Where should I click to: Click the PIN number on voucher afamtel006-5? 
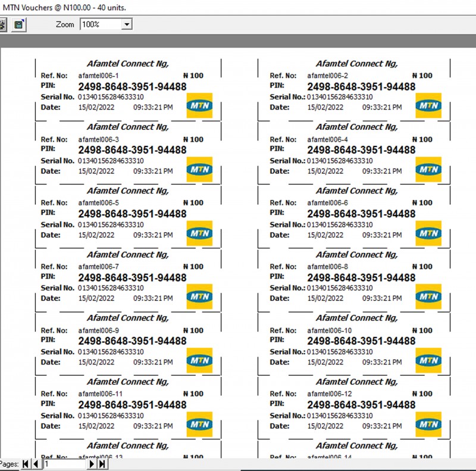coord(132,214)
